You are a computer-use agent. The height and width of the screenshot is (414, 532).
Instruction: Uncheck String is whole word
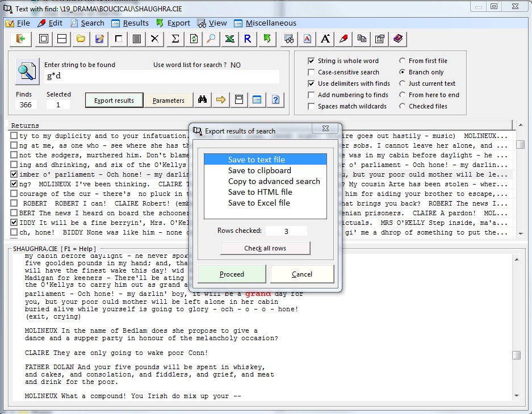tap(311, 61)
